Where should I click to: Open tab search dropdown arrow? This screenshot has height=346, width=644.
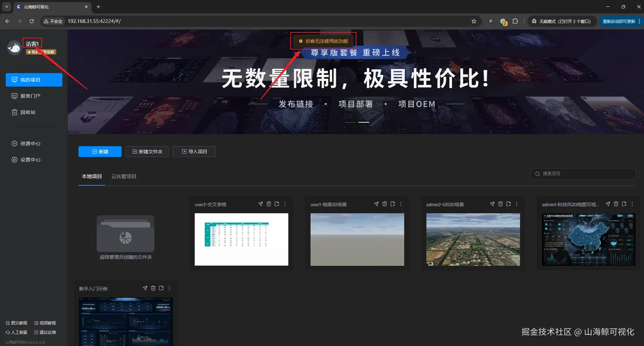tap(6, 7)
